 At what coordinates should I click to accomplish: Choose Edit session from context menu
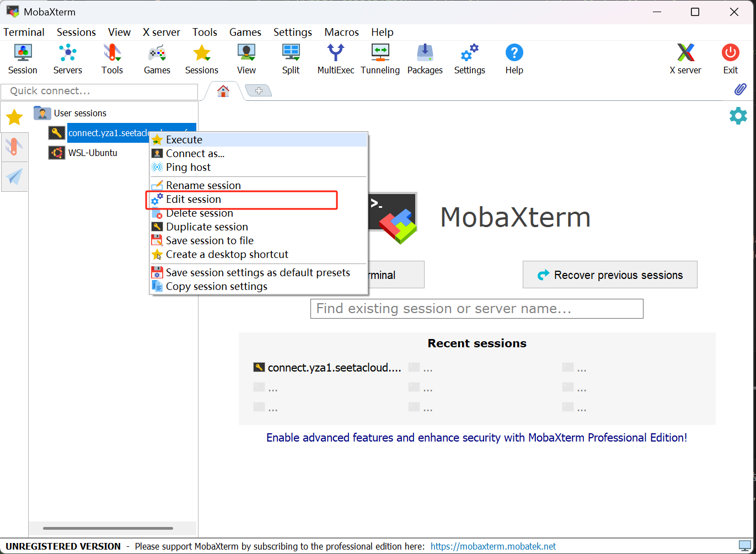(259, 200)
